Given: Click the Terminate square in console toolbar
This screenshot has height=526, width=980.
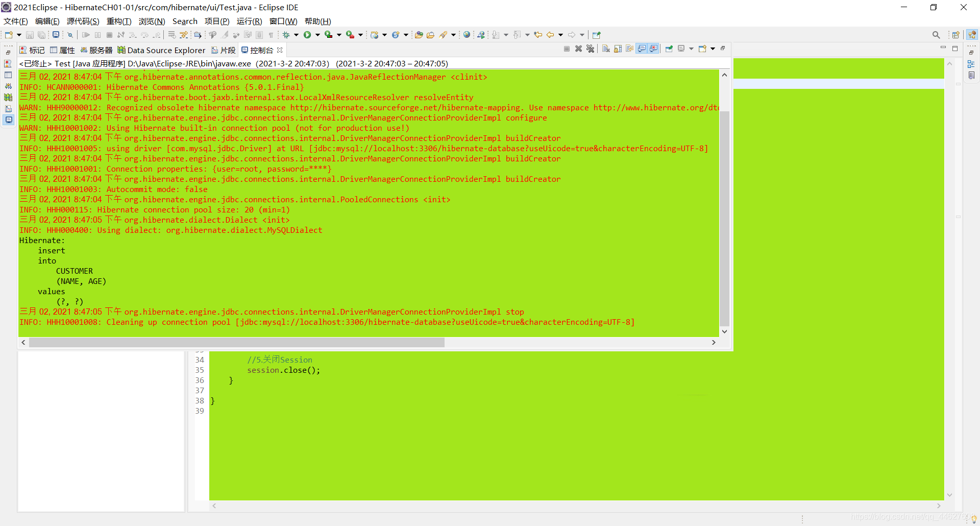Looking at the screenshot, I should pos(567,49).
